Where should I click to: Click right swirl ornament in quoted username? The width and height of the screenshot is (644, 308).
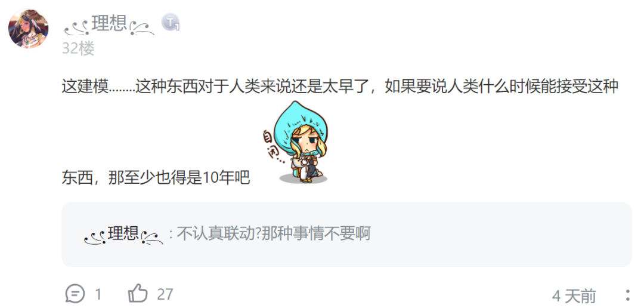[x=152, y=238]
